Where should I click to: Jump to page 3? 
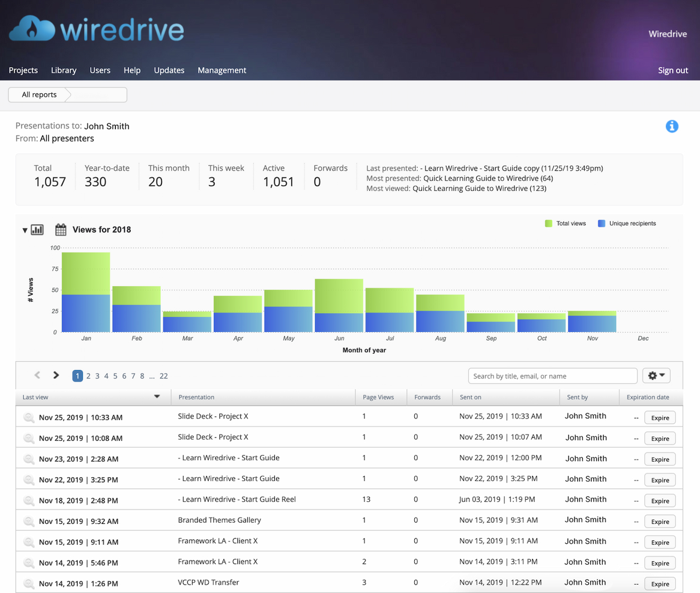click(97, 376)
